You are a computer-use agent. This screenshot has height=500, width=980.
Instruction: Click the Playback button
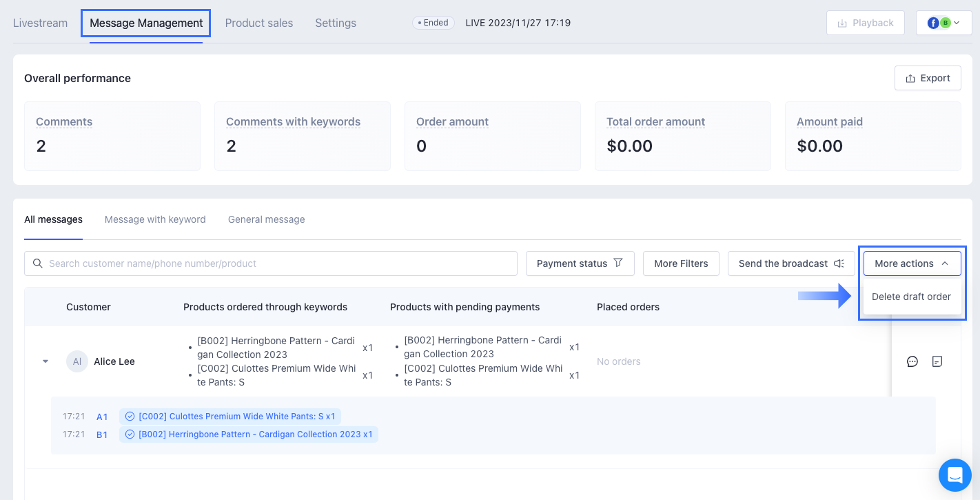(865, 23)
